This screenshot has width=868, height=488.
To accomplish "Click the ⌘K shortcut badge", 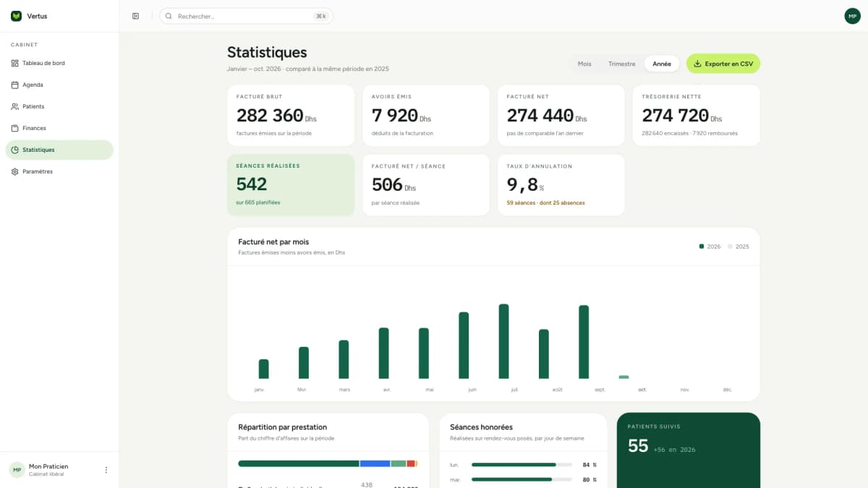I will (x=320, y=16).
